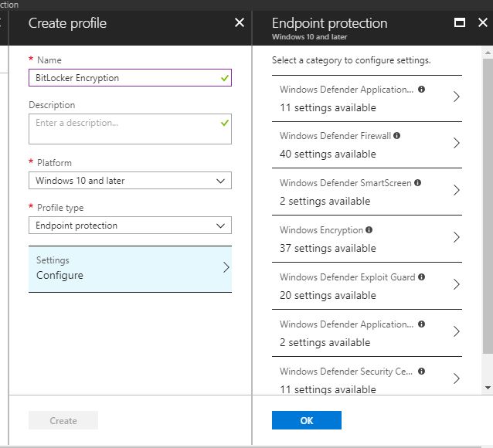Select '37 settings available' text

(x=328, y=249)
